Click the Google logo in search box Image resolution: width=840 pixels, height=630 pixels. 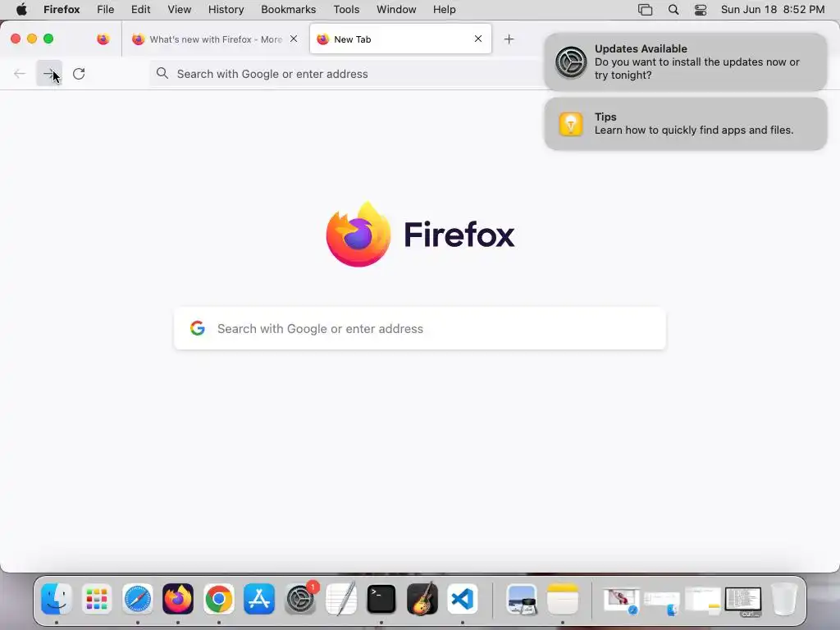pyautogui.click(x=198, y=328)
